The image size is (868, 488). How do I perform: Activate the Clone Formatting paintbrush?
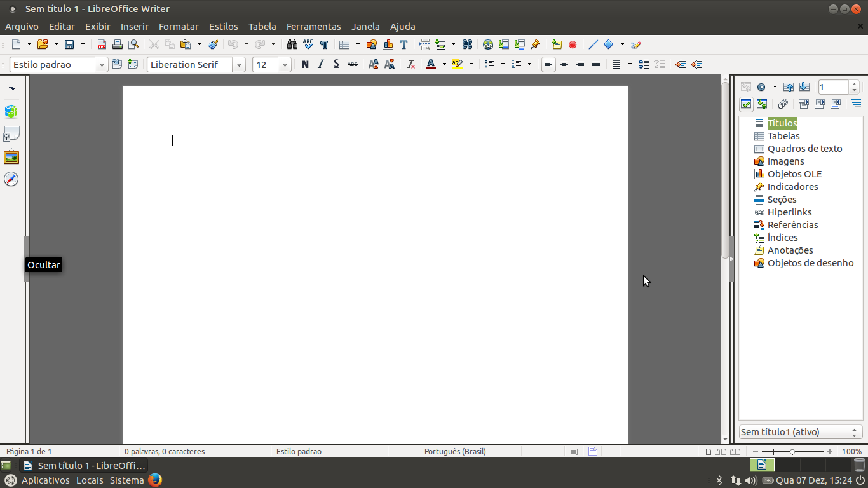(x=213, y=44)
